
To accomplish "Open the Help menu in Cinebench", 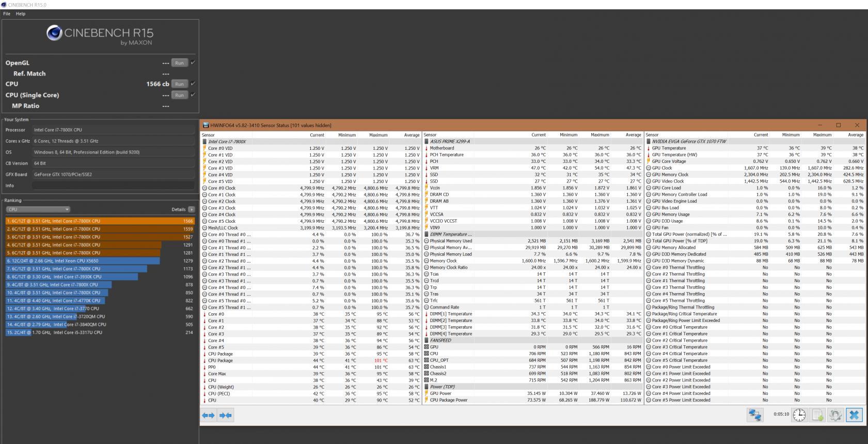I will (21, 14).
